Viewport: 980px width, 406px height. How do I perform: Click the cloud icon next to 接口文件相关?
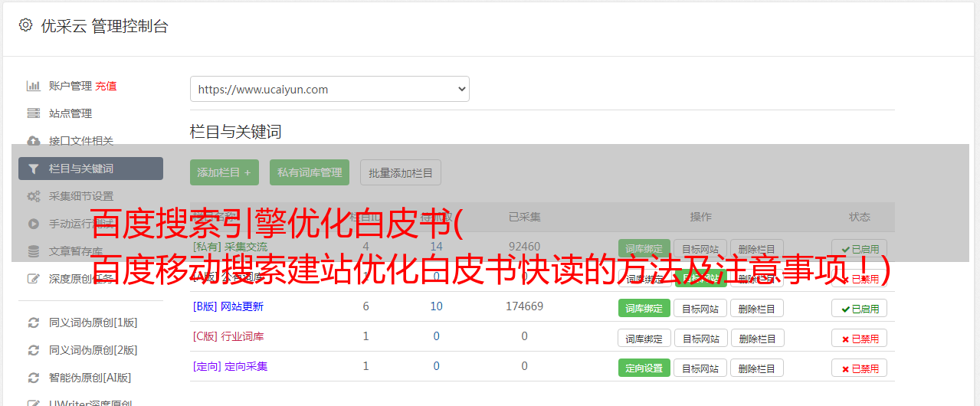pos(33,141)
